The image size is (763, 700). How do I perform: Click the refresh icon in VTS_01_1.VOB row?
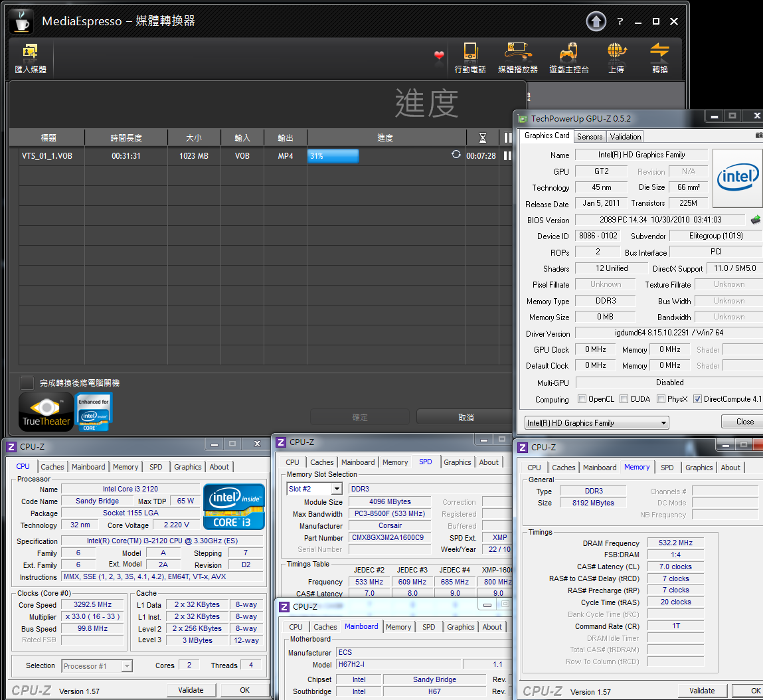[x=456, y=154]
